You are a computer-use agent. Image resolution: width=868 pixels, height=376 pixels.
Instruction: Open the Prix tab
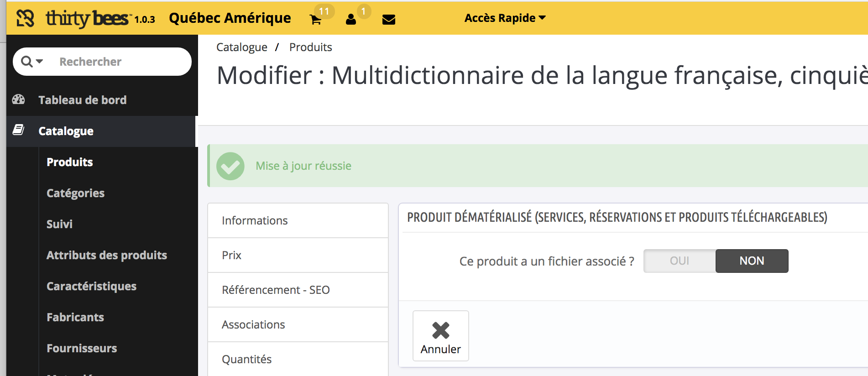[298, 255]
